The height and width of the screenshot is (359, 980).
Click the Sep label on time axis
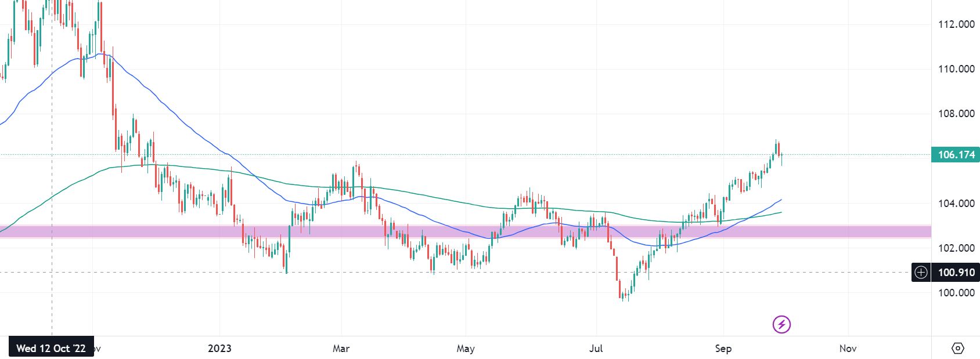point(723,348)
